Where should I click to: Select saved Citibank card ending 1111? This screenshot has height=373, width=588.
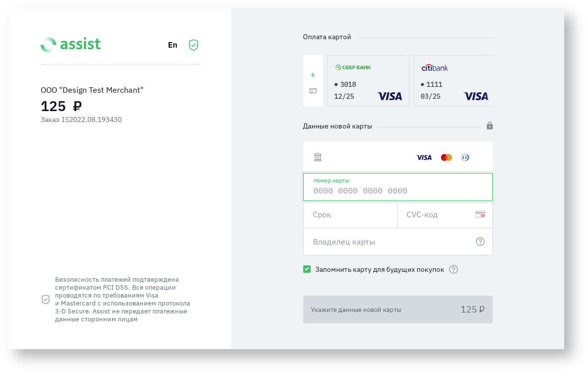454,81
